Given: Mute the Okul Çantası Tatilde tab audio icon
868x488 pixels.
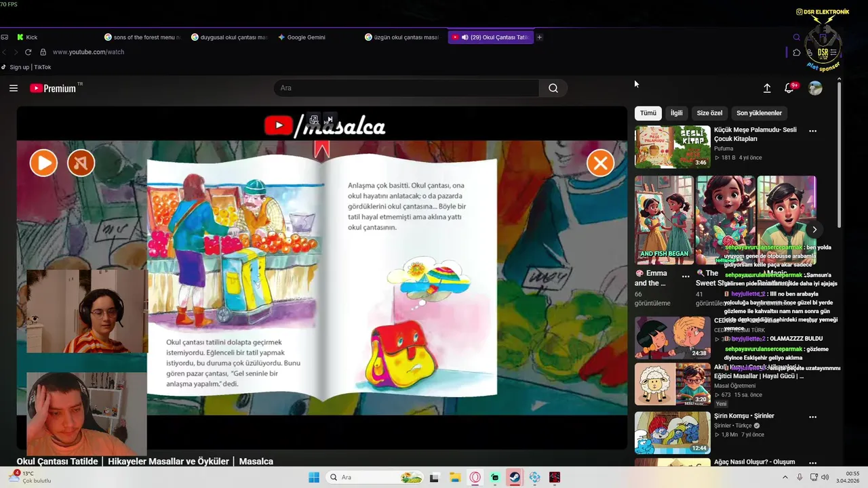Looking at the screenshot, I should pyautogui.click(x=465, y=37).
